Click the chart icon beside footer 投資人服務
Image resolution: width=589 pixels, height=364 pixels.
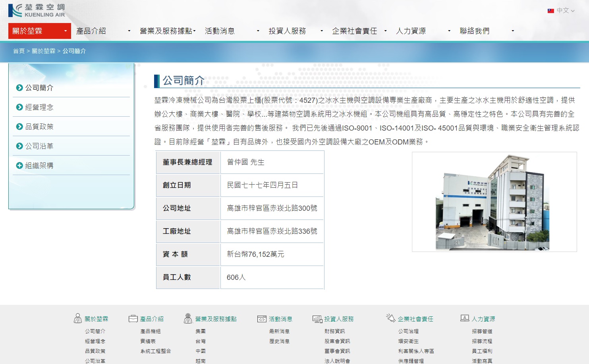pos(317,319)
